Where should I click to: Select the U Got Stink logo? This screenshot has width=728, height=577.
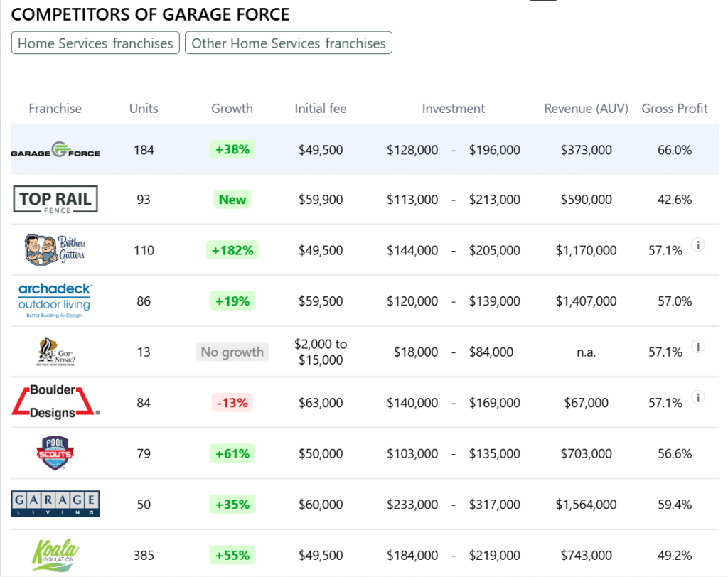coord(55,352)
